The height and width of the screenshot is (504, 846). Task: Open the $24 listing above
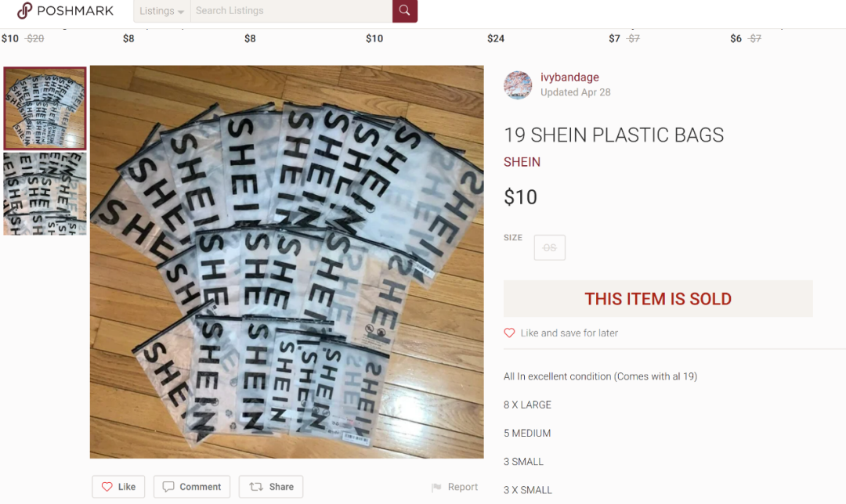point(496,38)
